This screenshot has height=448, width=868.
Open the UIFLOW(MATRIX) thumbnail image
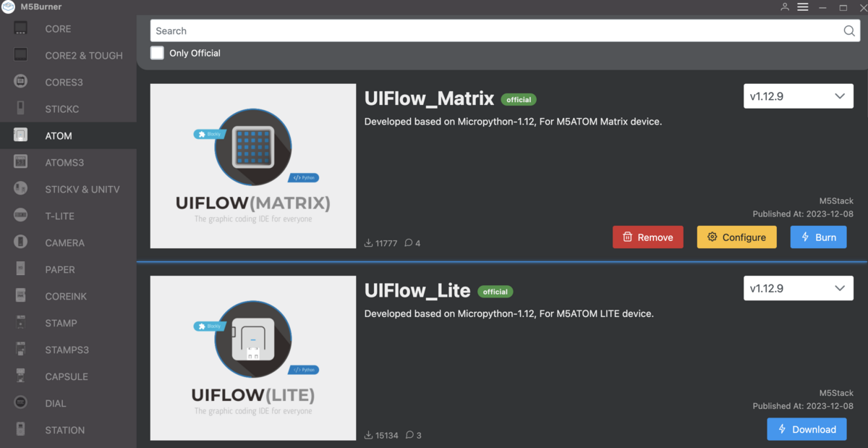253,166
